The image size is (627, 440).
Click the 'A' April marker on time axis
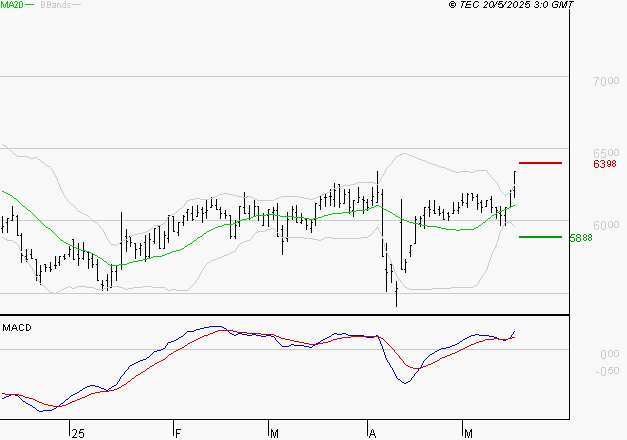coord(372,432)
